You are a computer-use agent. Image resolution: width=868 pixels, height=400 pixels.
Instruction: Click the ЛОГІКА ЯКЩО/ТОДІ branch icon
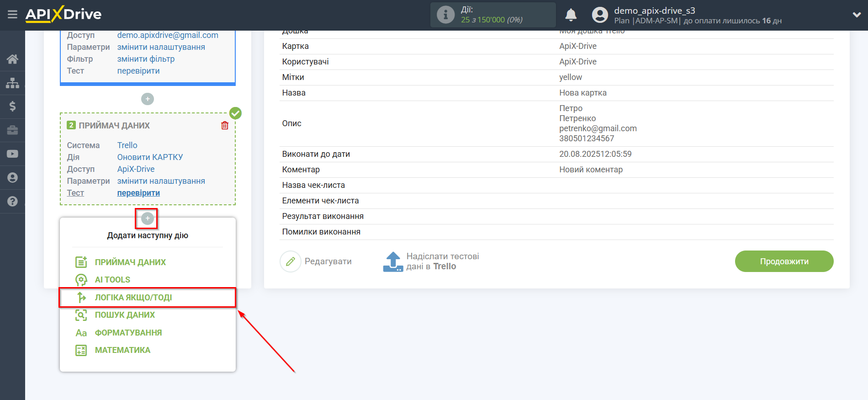tap(81, 297)
